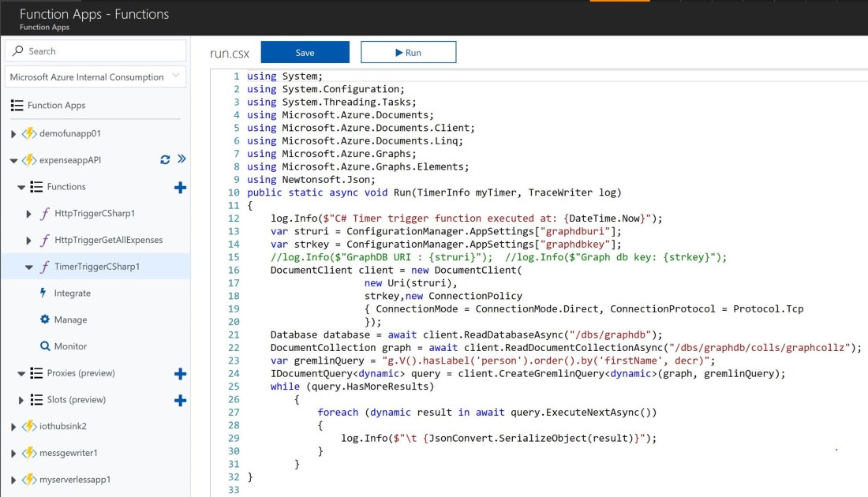Expand the demofunapp01 function app
The image size is (868, 497).
(13, 134)
